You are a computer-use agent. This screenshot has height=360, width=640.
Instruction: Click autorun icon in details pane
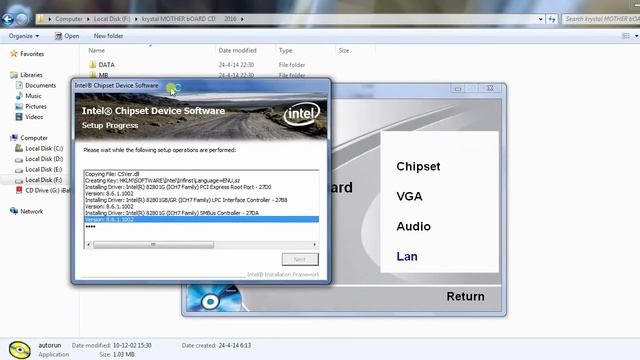click(x=19, y=349)
